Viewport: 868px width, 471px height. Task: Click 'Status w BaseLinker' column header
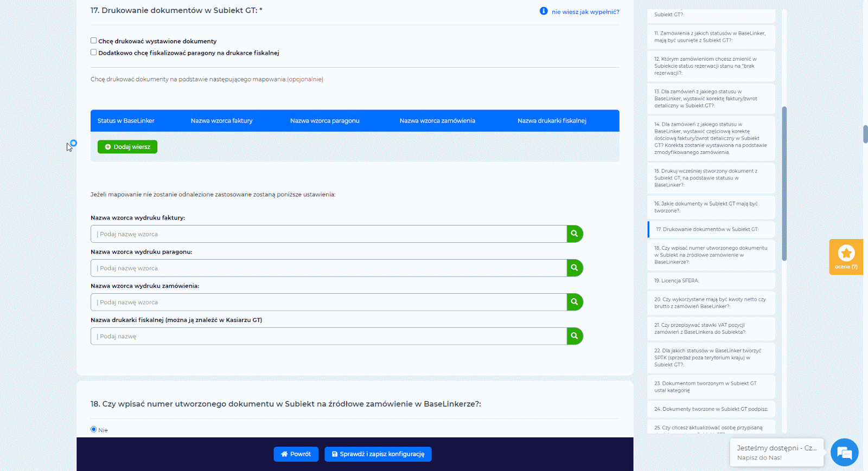(x=126, y=121)
